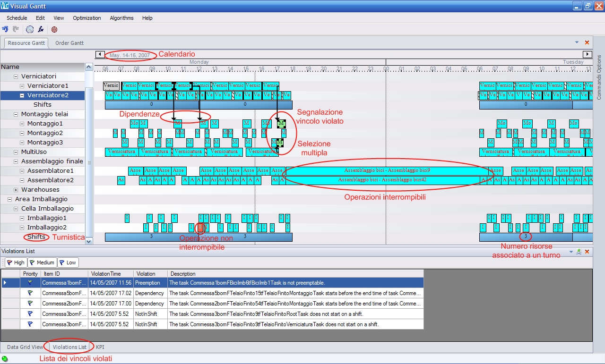Collapse the MultiUso node
The image size is (605, 364).
tap(16, 152)
